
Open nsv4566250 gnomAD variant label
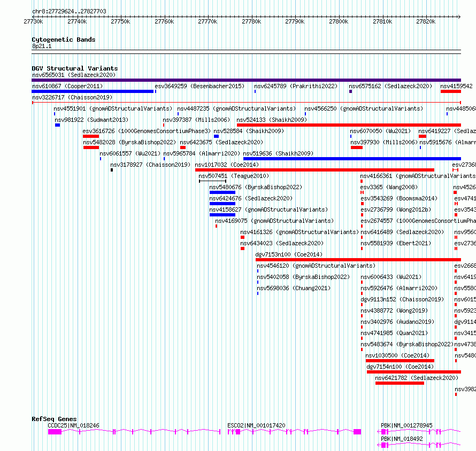364,108
